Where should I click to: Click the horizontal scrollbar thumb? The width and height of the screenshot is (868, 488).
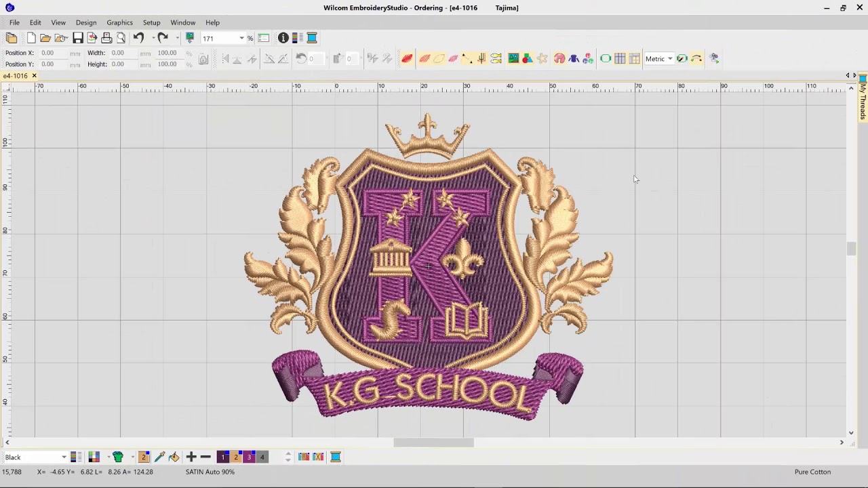[434, 443]
